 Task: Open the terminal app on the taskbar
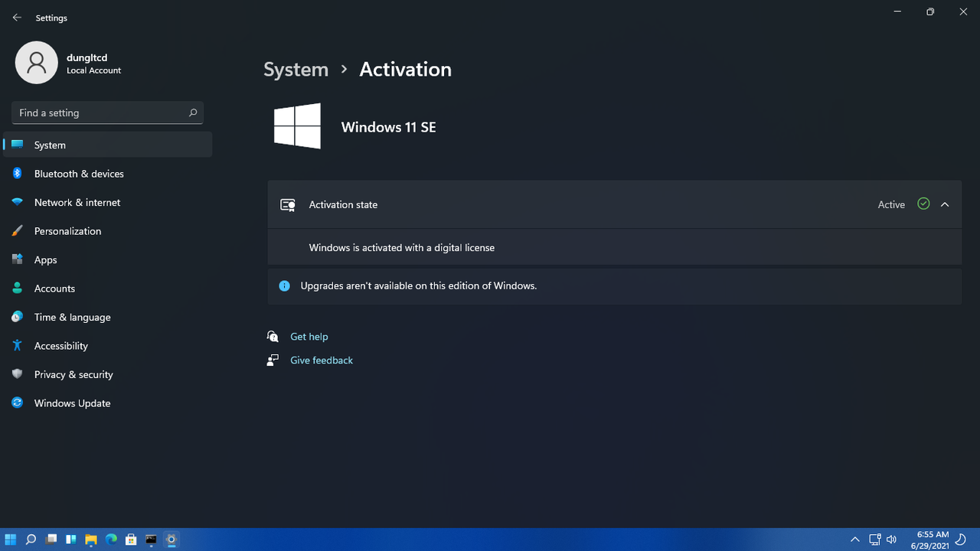(x=152, y=540)
